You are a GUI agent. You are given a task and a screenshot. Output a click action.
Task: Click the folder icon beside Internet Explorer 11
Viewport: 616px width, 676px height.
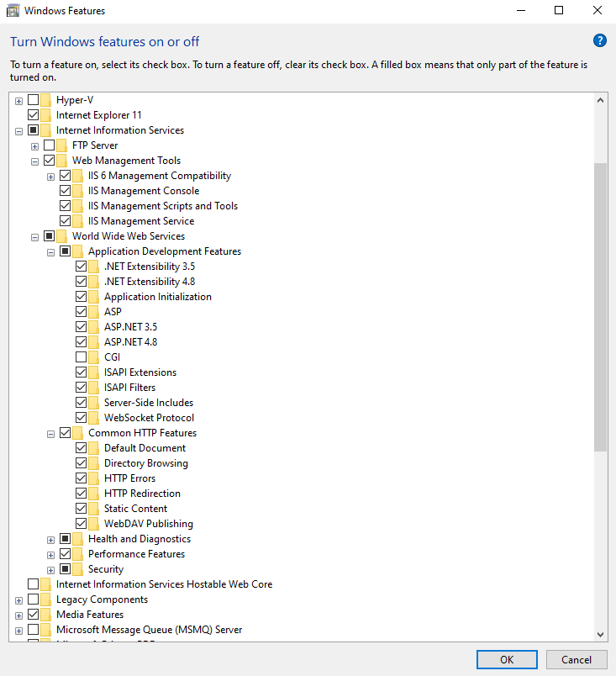tap(45, 115)
